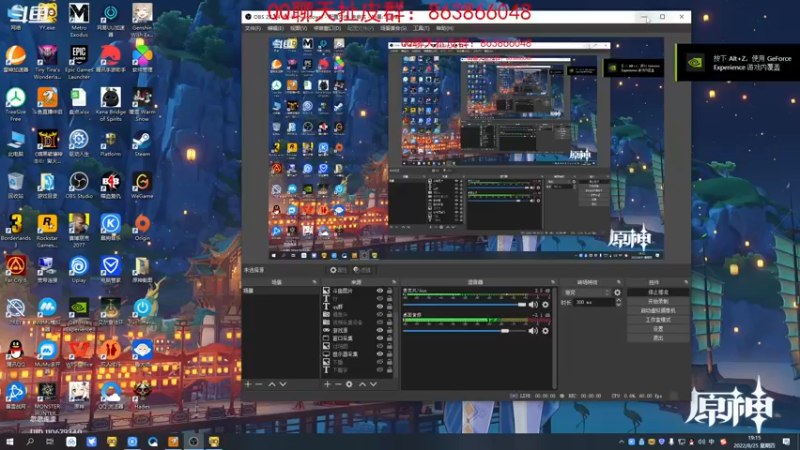Pop out the Scenes dock panel
The height and width of the screenshot is (450, 800).
click(x=314, y=282)
